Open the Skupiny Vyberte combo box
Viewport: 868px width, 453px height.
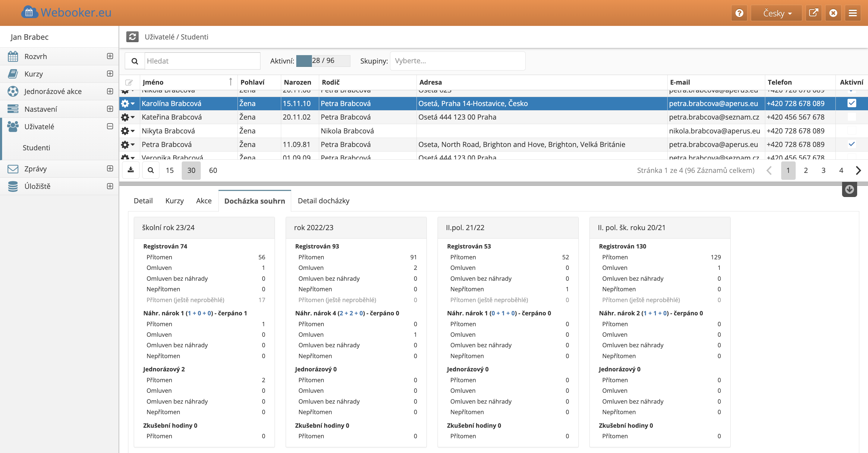[457, 61]
